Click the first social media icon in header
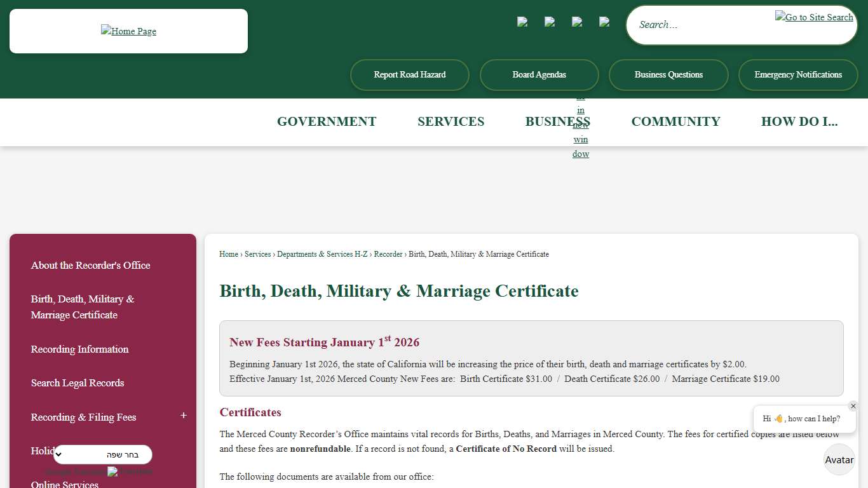The width and height of the screenshot is (868, 488). point(522,23)
